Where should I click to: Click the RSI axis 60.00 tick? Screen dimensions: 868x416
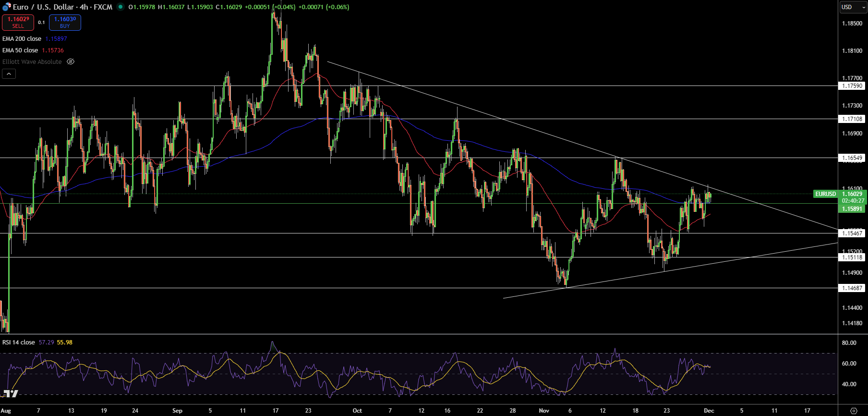coord(849,363)
